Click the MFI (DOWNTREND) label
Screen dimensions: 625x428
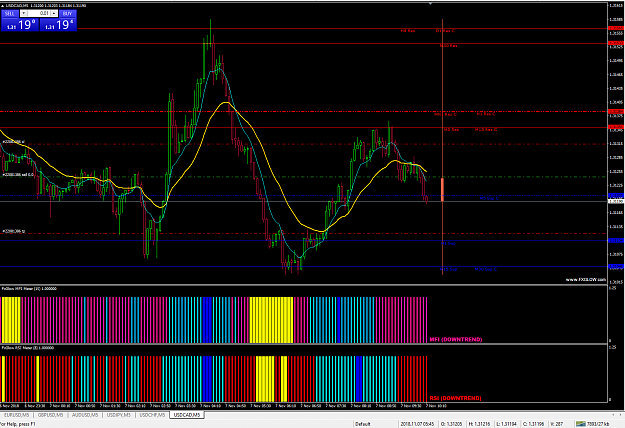(x=456, y=340)
